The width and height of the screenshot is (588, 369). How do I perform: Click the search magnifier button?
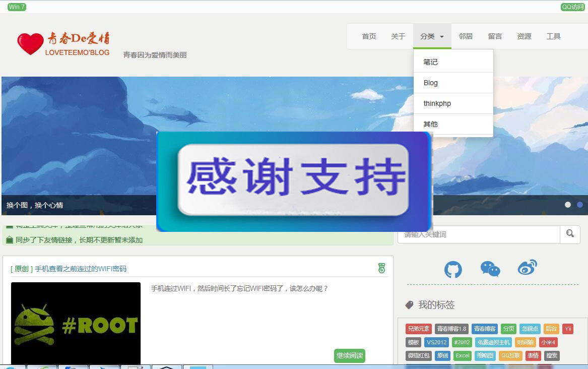tap(570, 234)
